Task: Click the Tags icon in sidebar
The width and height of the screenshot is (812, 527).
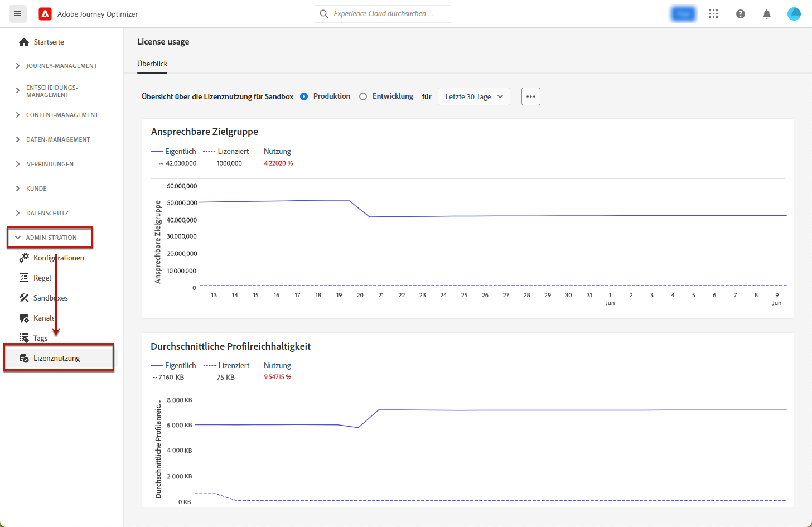Action: coord(24,338)
